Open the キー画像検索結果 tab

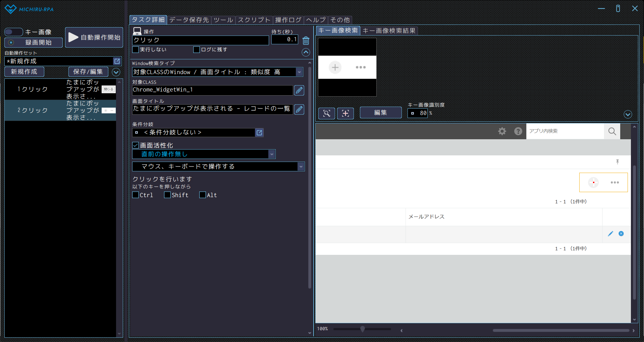[389, 31]
